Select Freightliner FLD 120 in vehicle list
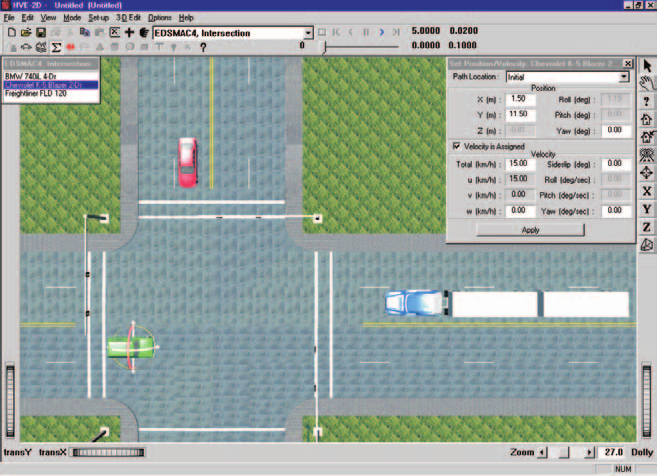The width and height of the screenshot is (657, 476). [x=51, y=93]
